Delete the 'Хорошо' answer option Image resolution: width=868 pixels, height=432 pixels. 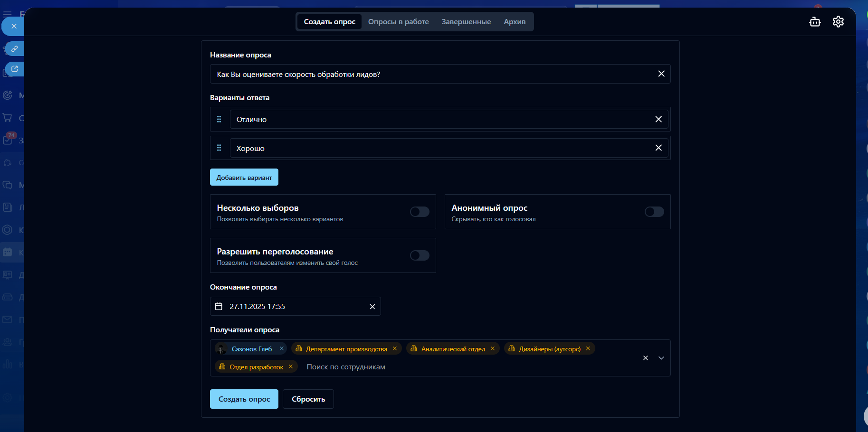658,148
